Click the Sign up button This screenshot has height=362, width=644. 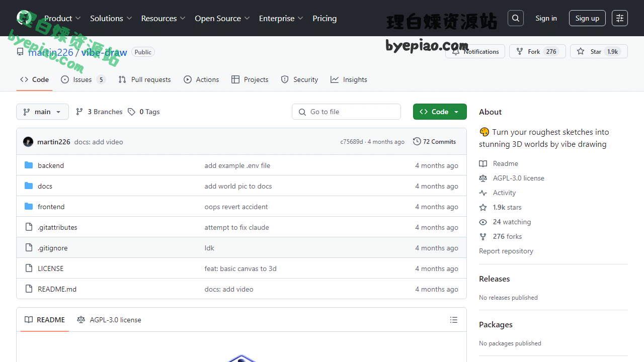coord(587,18)
